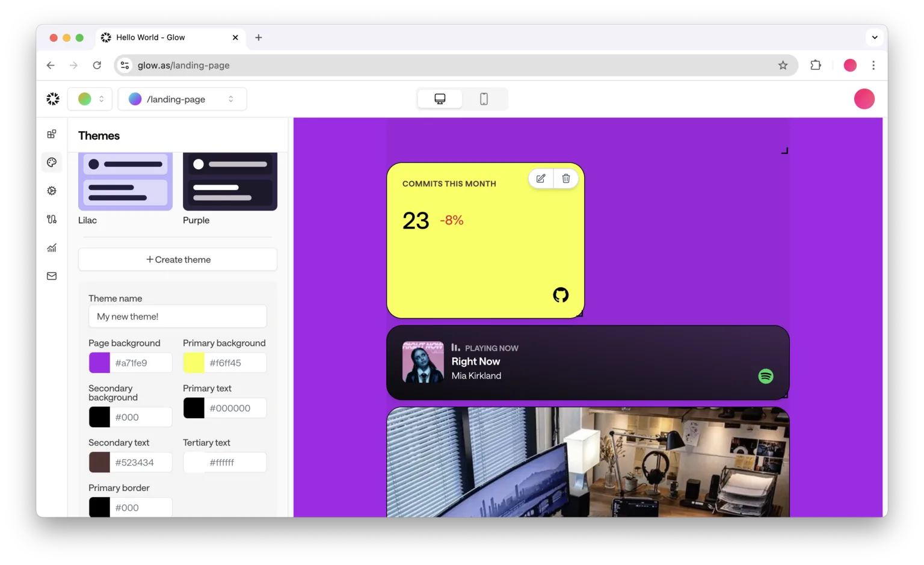The image size is (924, 565).
Task: Click the Secondary text hex field #523434
Action: pos(141,462)
